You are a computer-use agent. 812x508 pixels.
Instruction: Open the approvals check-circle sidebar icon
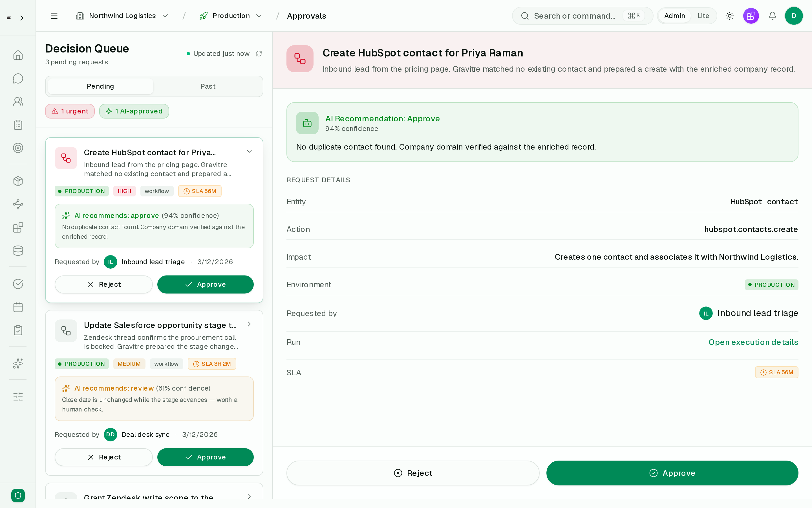pos(18,284)
